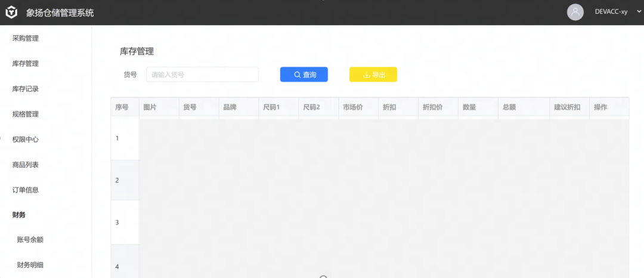Select 库存管理 in the sidebar

[26, 64]
